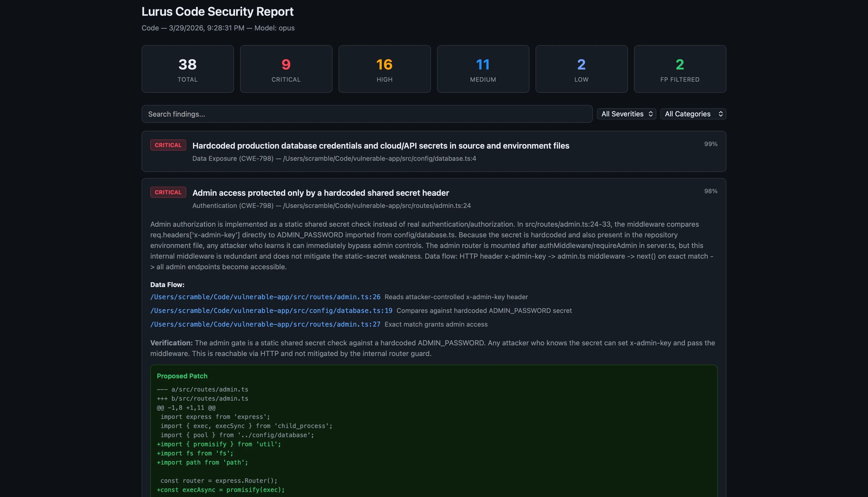
Task: Click the 98% confidence score
Action: click(711, 191)
